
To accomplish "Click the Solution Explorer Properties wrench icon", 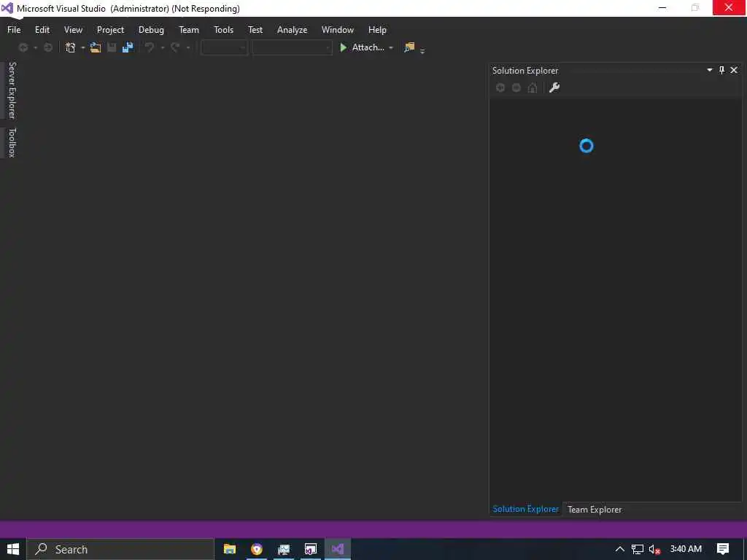I will pyautogui.click(x=554, y=87).
